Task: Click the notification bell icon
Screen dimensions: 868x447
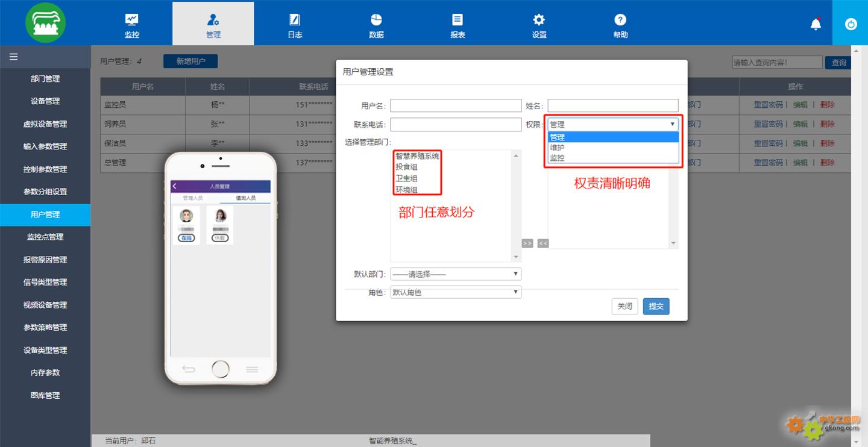Action: [x=816, y=24]
